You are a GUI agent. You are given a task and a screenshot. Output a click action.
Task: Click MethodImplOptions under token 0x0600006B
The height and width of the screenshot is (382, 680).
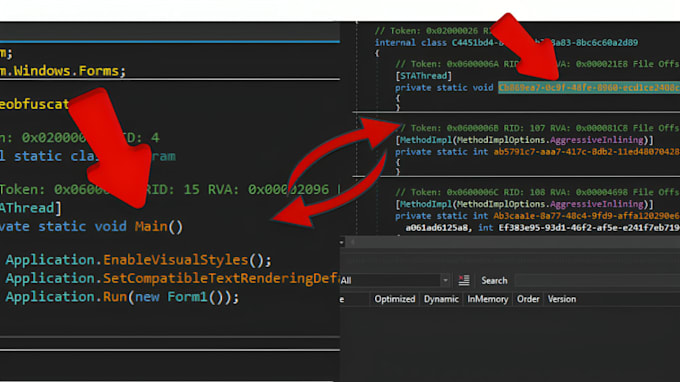tap(501, 140)
